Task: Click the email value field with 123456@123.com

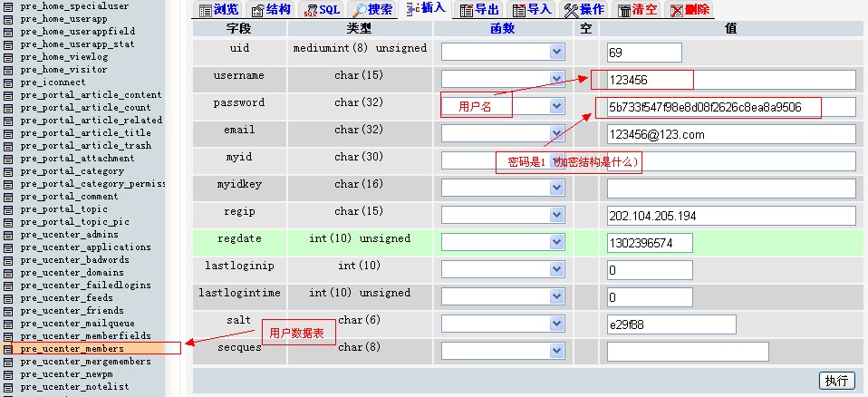Action: 731,134
